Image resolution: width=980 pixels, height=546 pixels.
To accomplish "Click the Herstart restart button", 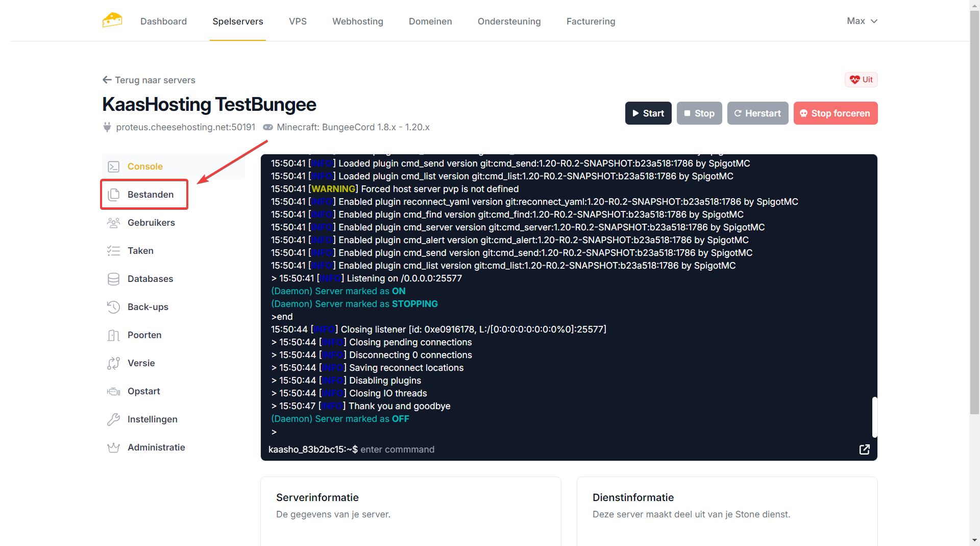I will (x=757, y=113).
